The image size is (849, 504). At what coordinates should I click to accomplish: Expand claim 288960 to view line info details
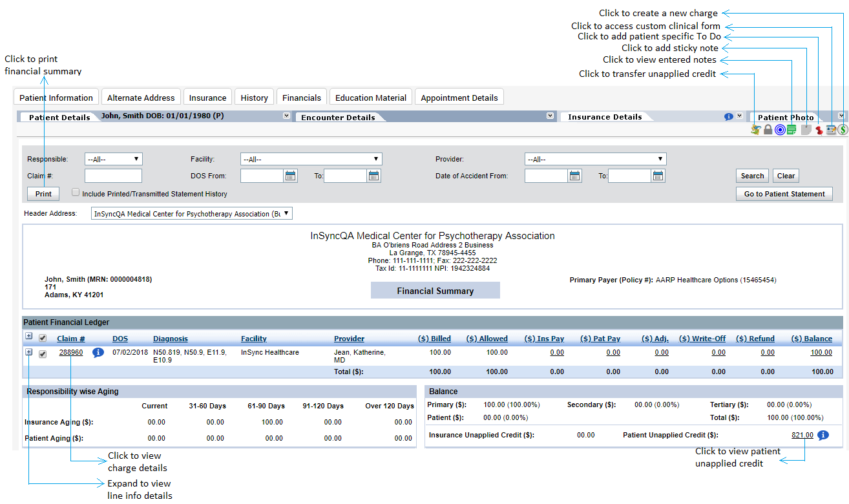[x=28, y=352]
